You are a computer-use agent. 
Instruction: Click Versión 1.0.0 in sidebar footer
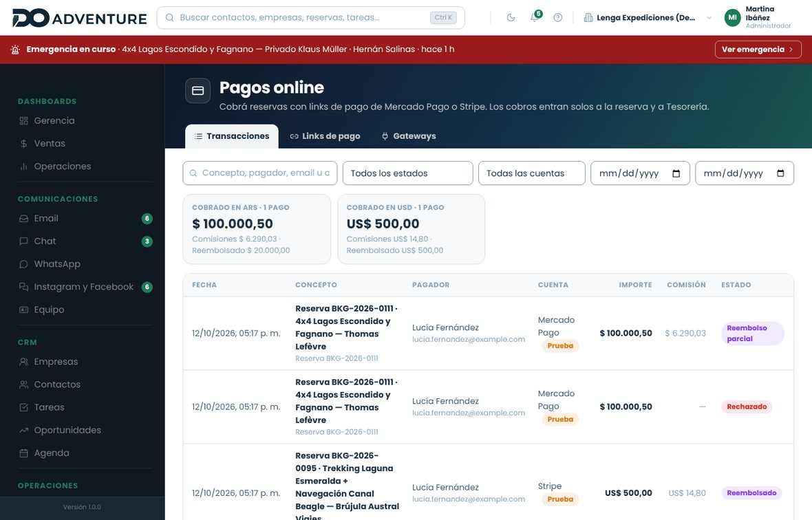(x=82, y=507)
